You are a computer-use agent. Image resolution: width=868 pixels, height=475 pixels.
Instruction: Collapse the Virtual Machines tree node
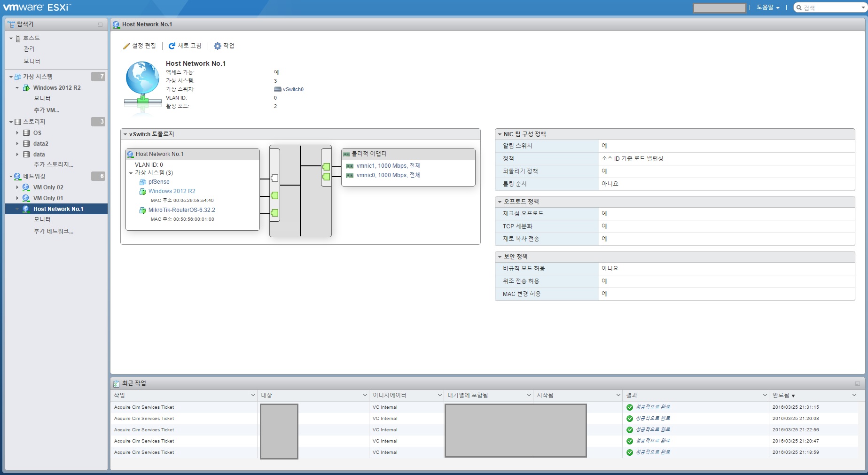(x=11, y=77)
